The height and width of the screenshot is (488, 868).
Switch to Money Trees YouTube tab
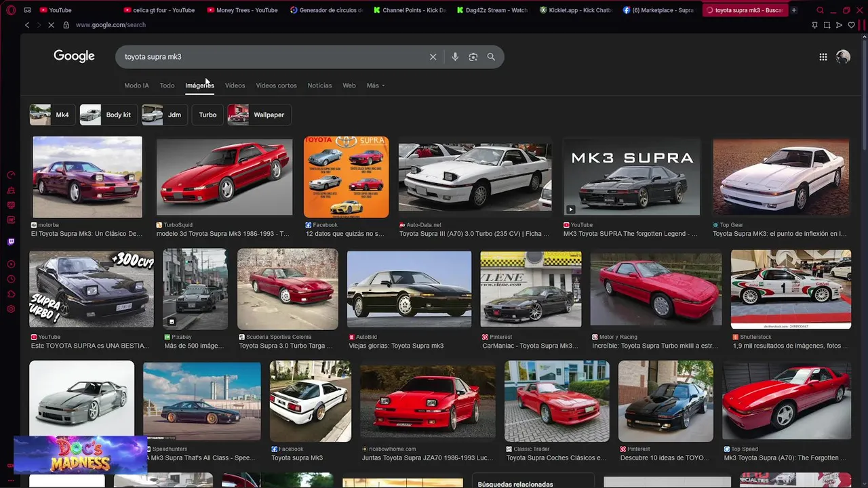pos(243,10)
